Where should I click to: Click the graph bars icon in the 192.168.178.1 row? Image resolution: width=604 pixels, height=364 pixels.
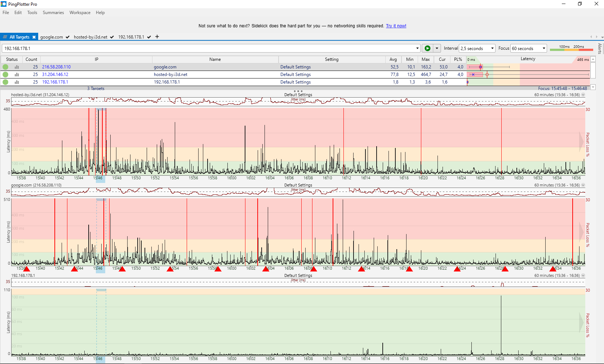17,82
